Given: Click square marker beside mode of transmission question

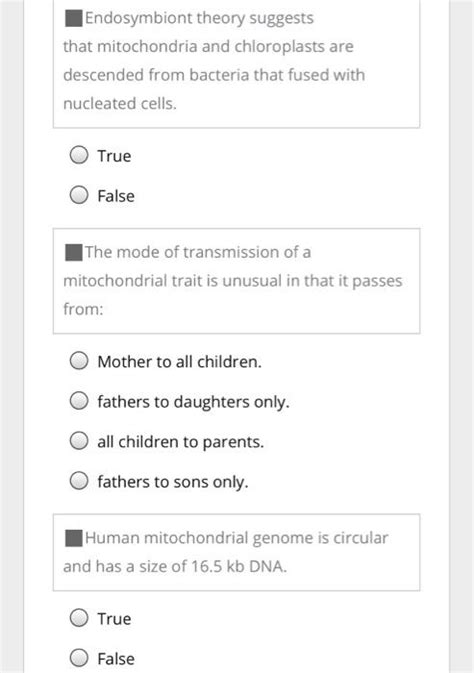Looking at the screenshot, I should tap(73, 252).
